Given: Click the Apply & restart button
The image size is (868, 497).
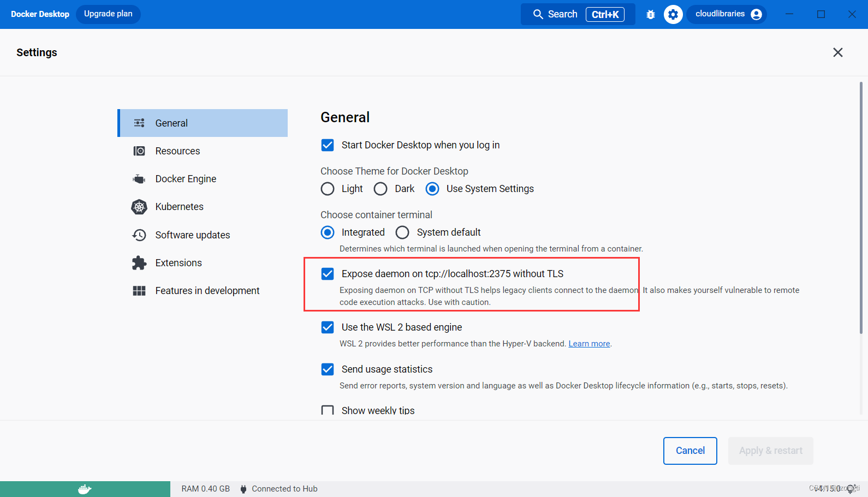Looking at the screenshot, I should (771, 451).
